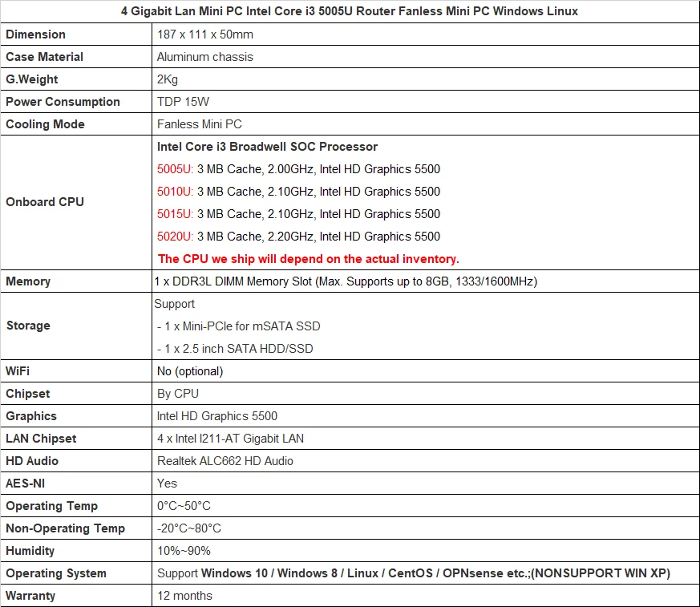Select the Dimension row label
Viewport: 700px width, 607px height.
click(x=36, y=34)
